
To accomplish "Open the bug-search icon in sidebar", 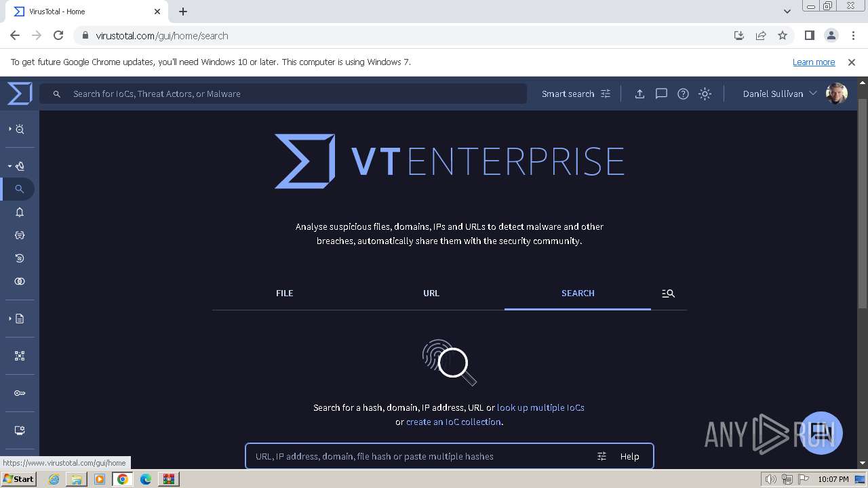I will click(20, 129).
